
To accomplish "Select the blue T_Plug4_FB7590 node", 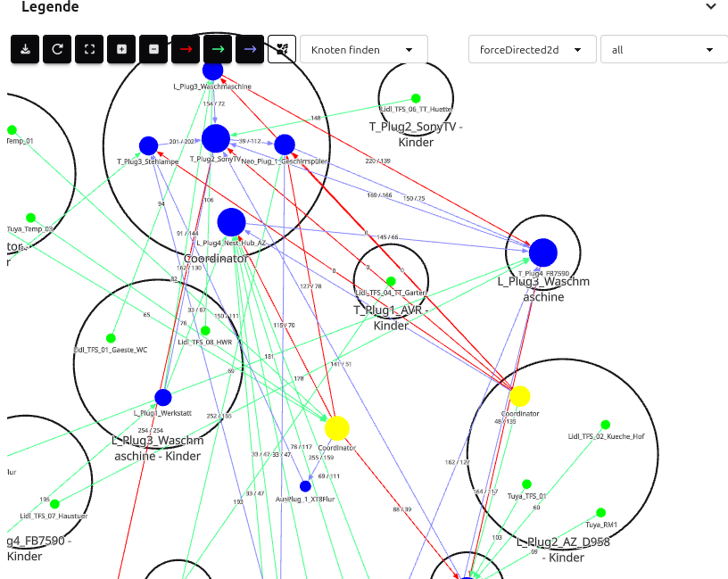I will [x=542, y=253].
